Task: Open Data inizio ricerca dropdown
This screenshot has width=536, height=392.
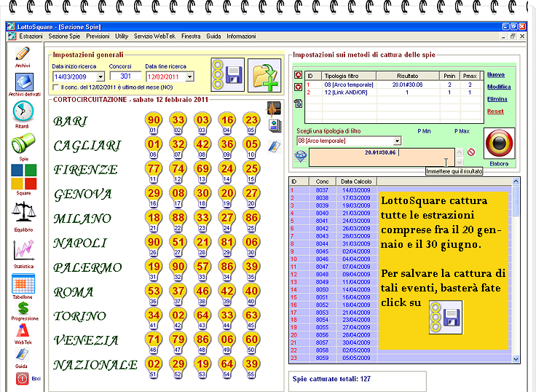Action: (x=100, y=77)
